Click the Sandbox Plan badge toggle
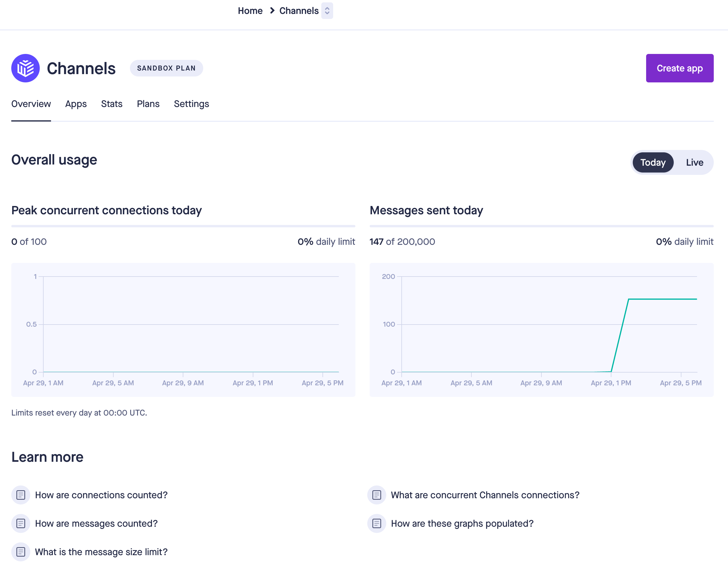The width and height of the screenshot is (728, 575). point(166,68)
